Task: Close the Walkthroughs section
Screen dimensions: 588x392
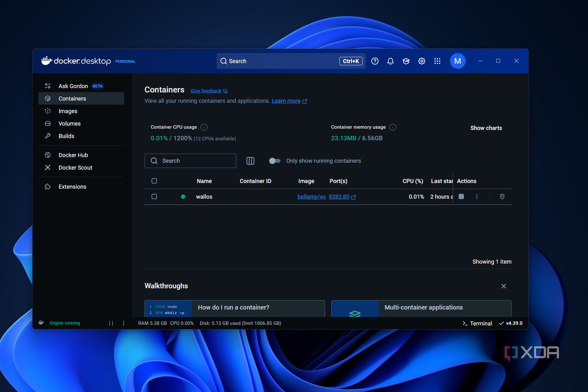Action: click(503, 286)
